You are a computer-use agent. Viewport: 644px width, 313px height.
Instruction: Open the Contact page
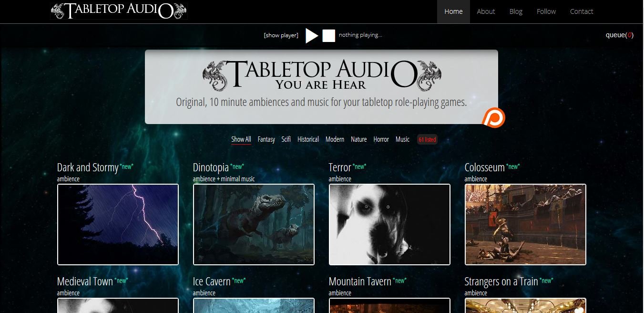(581, 11)
